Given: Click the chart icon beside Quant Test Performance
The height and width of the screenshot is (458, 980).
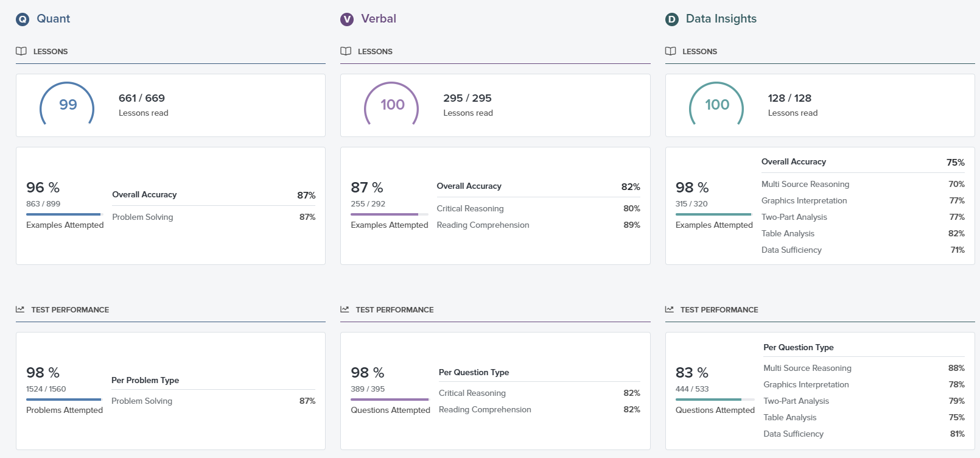Looking at the screenshot, I should (20, 309).
